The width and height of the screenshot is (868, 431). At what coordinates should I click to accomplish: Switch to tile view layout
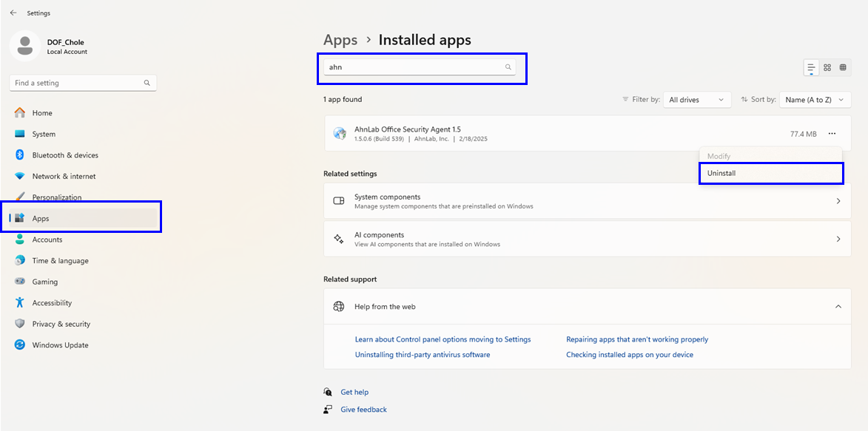tap(844, 68)
